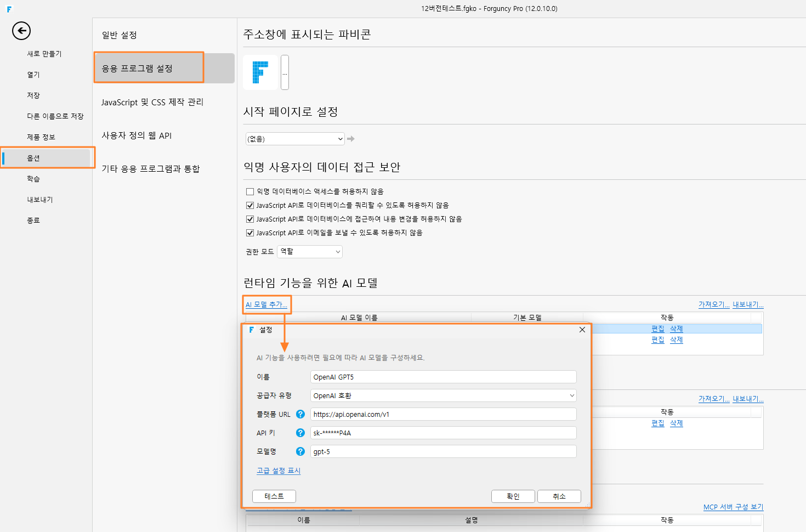Uncheck JavaScript API 내용 변경을 허용하지 않음 option
The width and height of the screenshot is (806, 532).
click(x=250, y=219)
